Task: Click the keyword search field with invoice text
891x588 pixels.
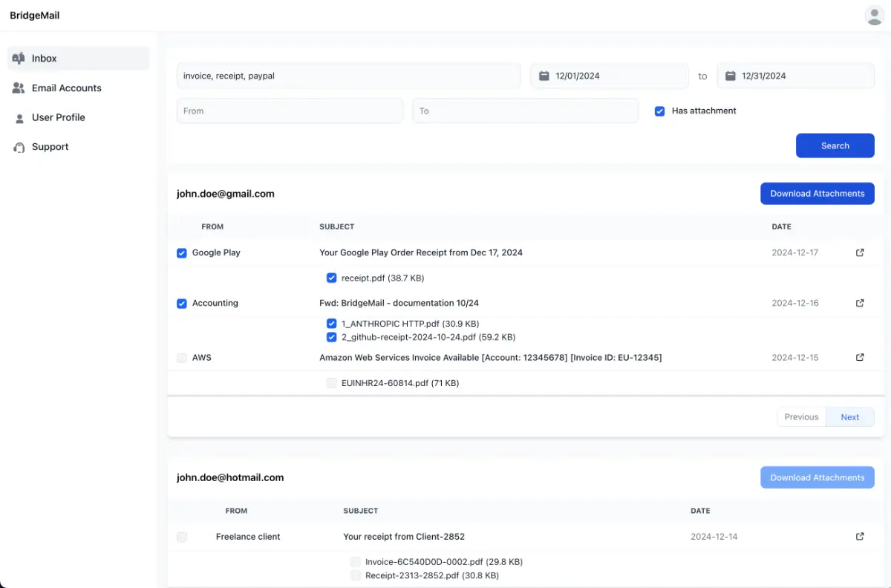Action: click(x=348, y=76)
